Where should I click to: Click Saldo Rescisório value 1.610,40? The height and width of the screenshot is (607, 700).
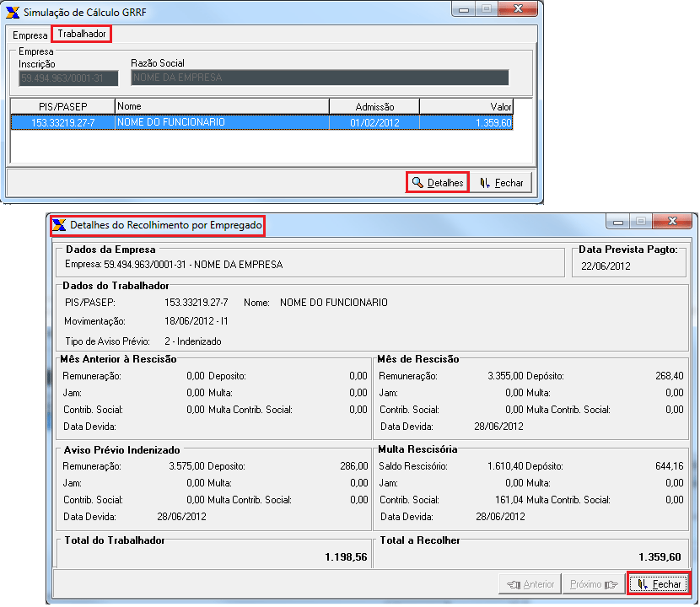505,466
